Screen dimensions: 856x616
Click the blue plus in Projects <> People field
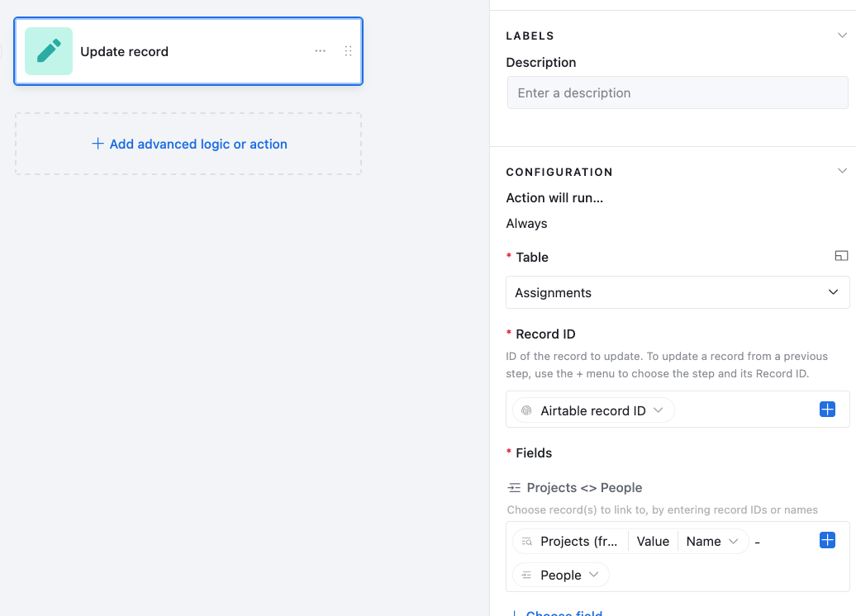coord(827,540)
